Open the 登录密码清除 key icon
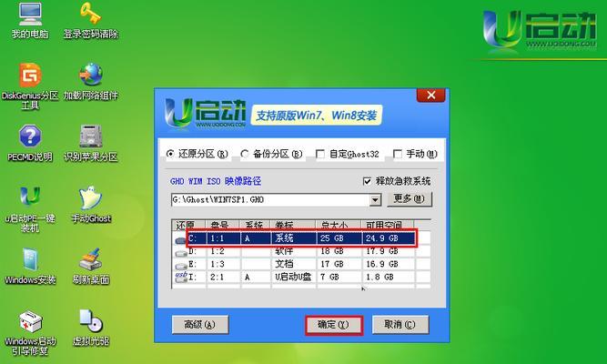This screenshot has height=364, width=607. pyautogui.click(x=91, y=20)
